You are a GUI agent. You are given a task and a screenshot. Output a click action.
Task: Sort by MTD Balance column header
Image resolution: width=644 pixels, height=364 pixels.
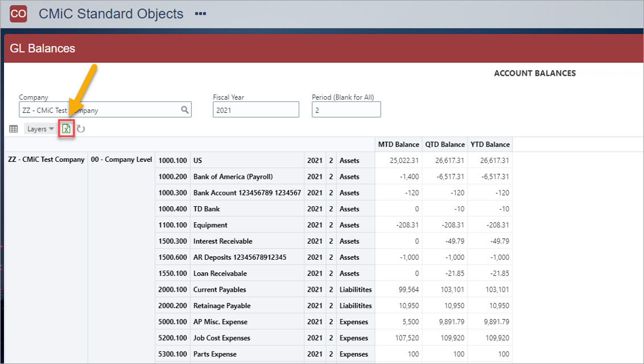pyautogui.click(x=398, y=144)
